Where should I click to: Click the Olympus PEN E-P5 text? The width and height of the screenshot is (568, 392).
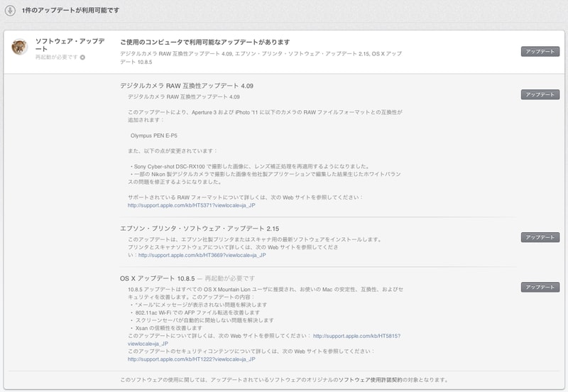[x=154, y=136]
